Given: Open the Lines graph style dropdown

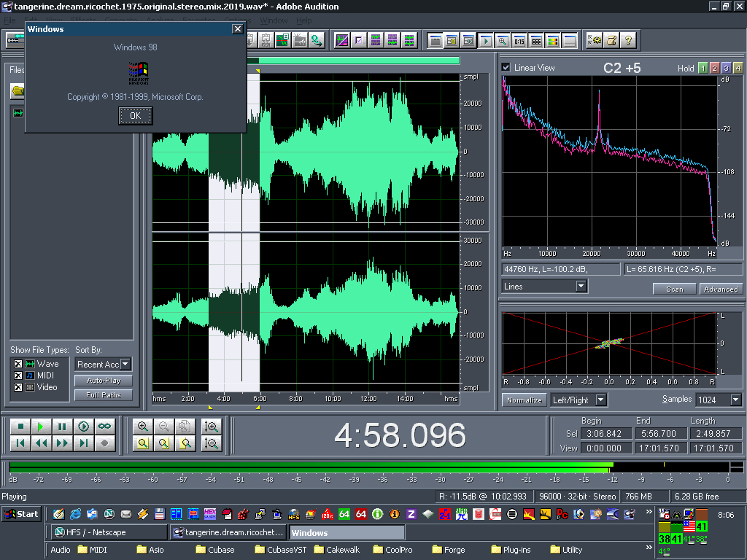Looking at the screenshot, I should tap(581, 287).
